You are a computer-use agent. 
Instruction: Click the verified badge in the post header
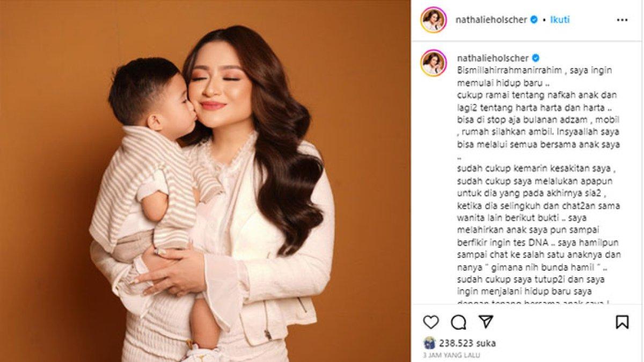click(x=534, y=20)
